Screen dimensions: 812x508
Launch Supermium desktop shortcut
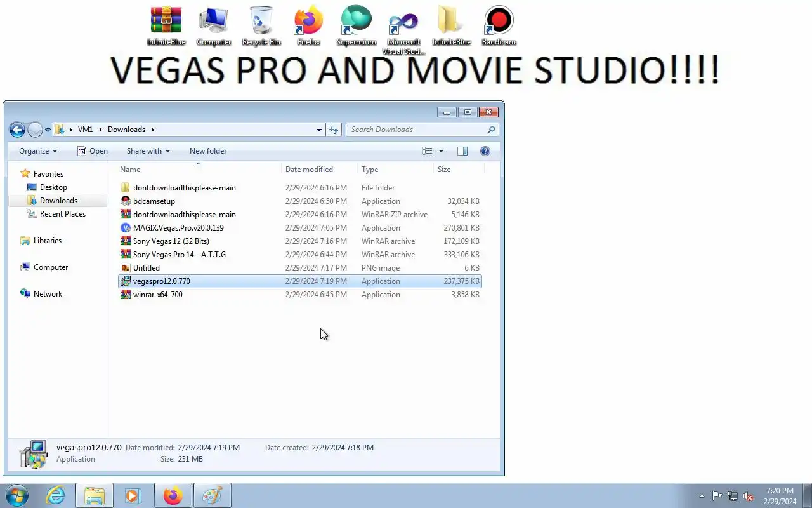coord(356,26)
